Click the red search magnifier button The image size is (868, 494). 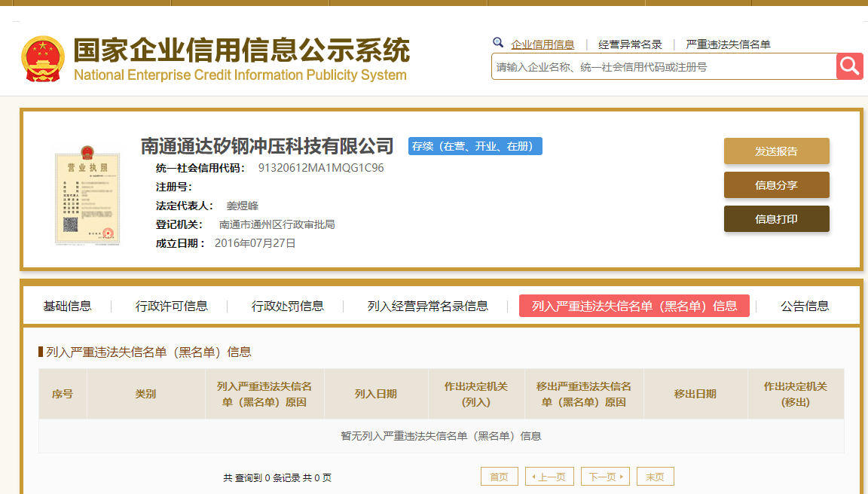click(x=850, y=66)
